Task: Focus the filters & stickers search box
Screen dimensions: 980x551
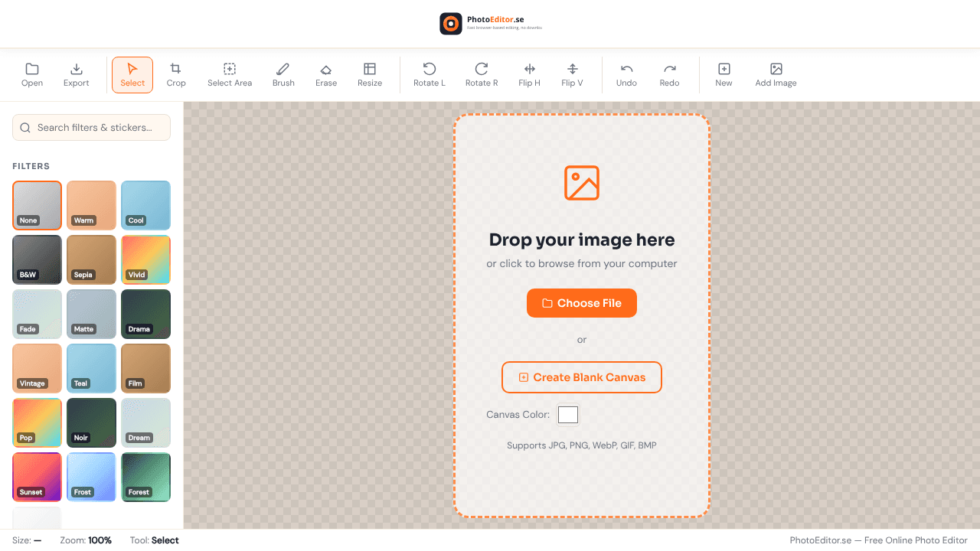Action: (91, 128)
